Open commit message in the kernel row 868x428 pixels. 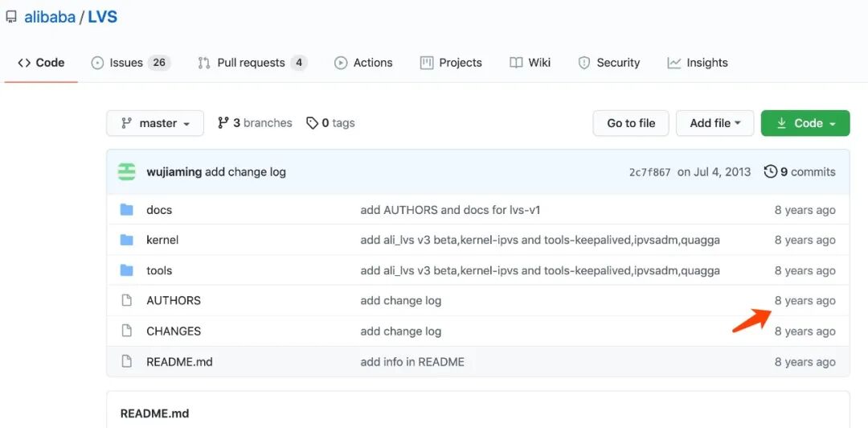pos(540,240)
